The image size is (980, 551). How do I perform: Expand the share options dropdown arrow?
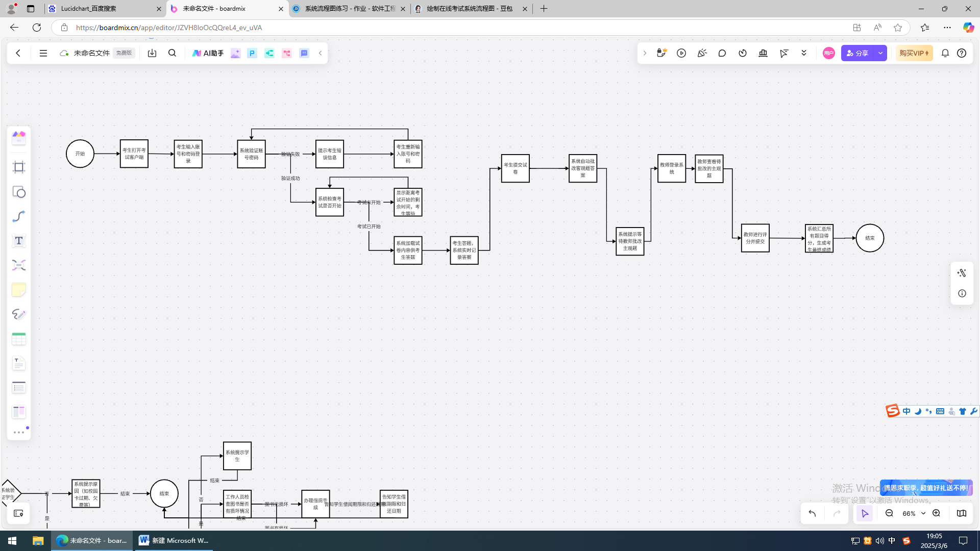pyautogui.click(x=880, y=53)
